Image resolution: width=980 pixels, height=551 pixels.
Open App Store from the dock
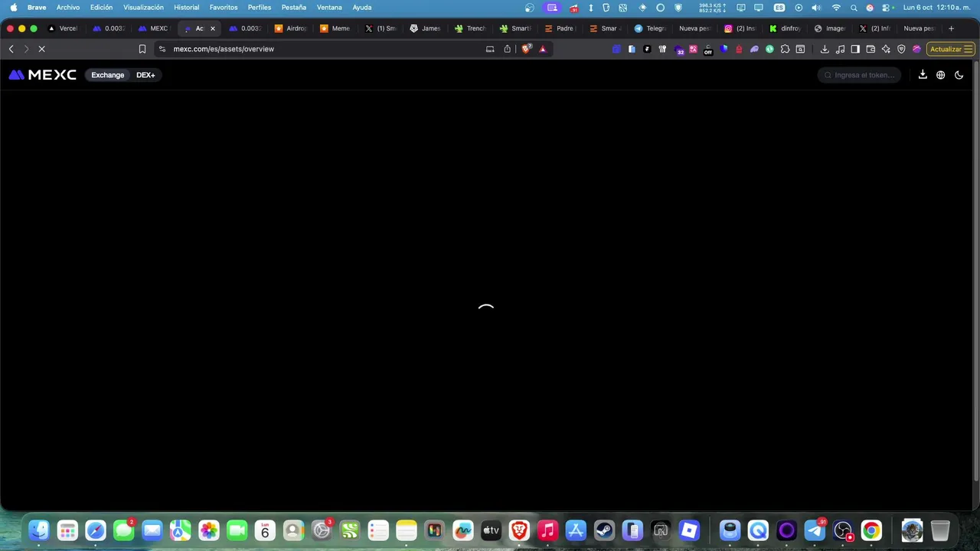(576, 530)
